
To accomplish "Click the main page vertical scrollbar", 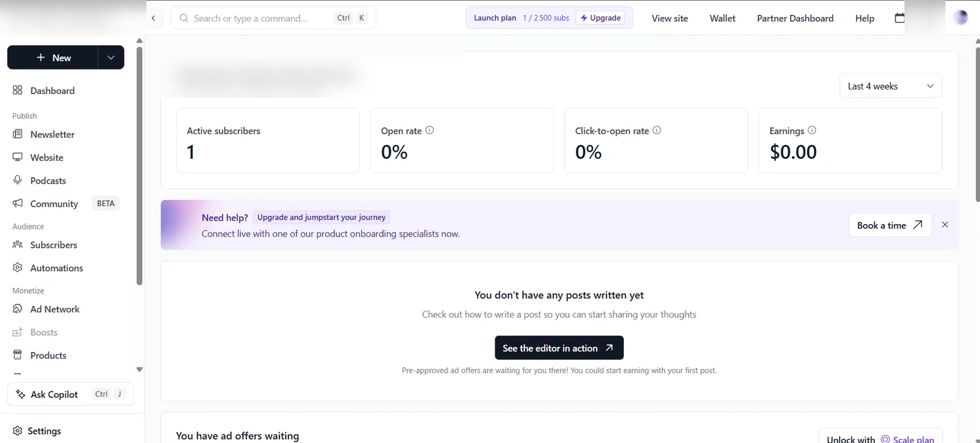I will point(977,124).
